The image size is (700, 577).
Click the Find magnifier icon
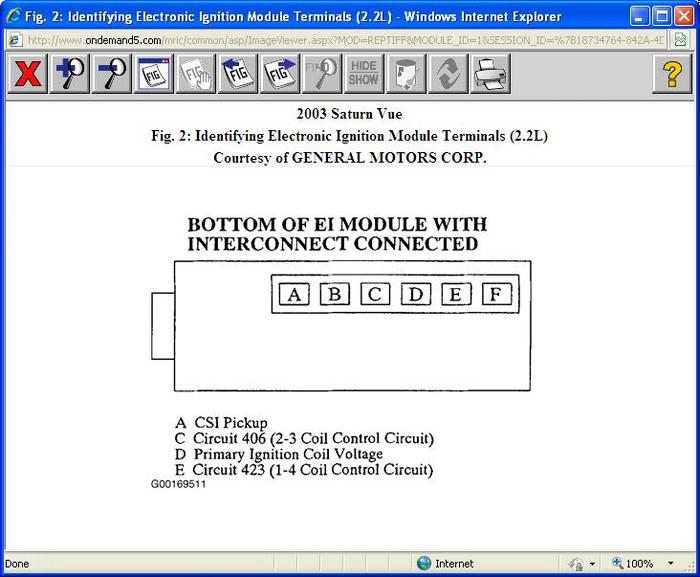click(321, 74)
